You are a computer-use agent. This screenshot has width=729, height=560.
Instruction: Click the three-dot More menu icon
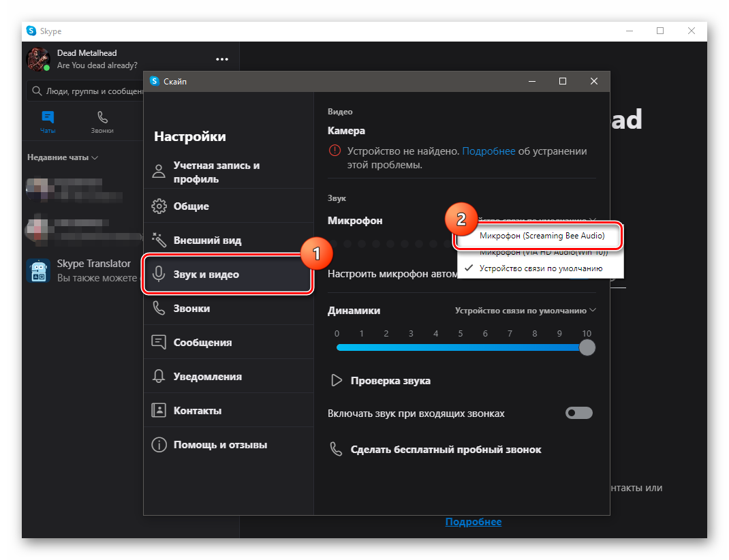click(x=222, y=59)
